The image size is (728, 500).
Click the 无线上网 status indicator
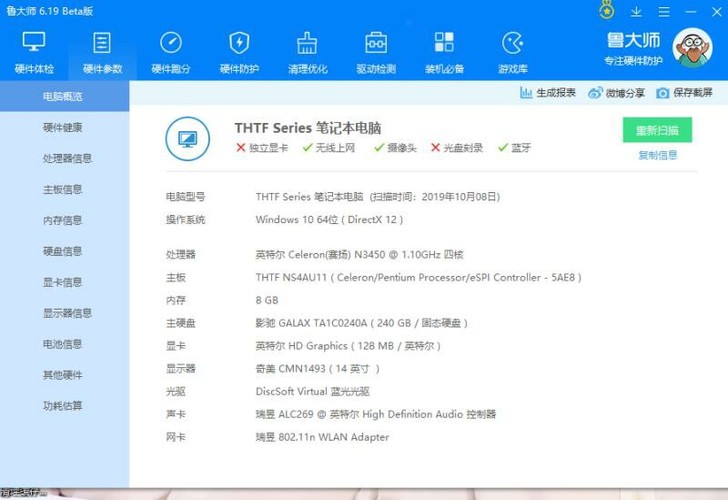tap(328, 148)
